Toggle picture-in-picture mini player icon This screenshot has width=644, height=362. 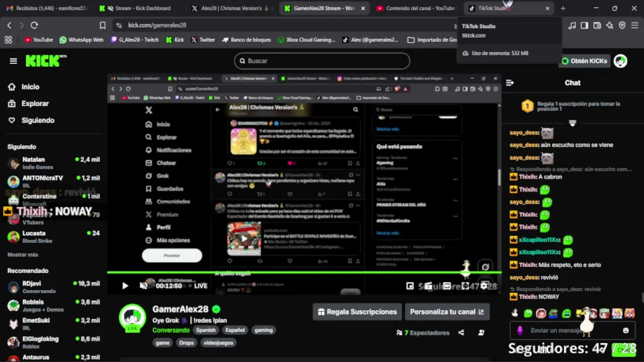tap(410, 286)
